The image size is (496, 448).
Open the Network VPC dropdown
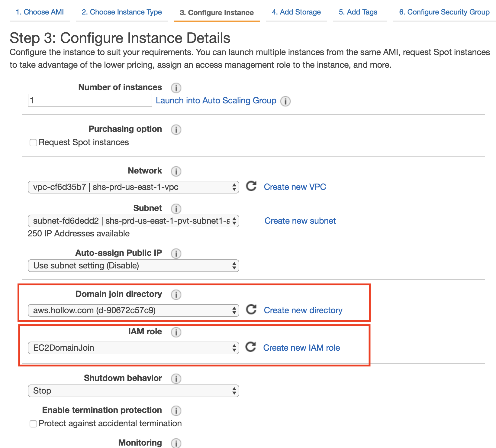(x=133, y=187)
